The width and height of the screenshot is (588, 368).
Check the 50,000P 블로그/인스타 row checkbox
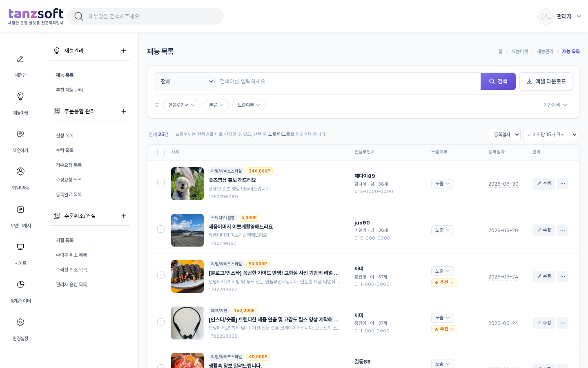click(161, 275)
